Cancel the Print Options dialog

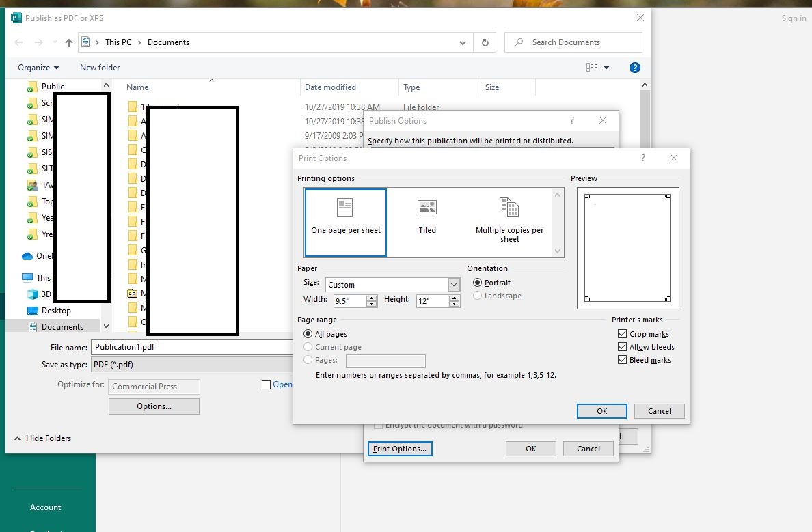pyautogui.click(x=659, y=411)
